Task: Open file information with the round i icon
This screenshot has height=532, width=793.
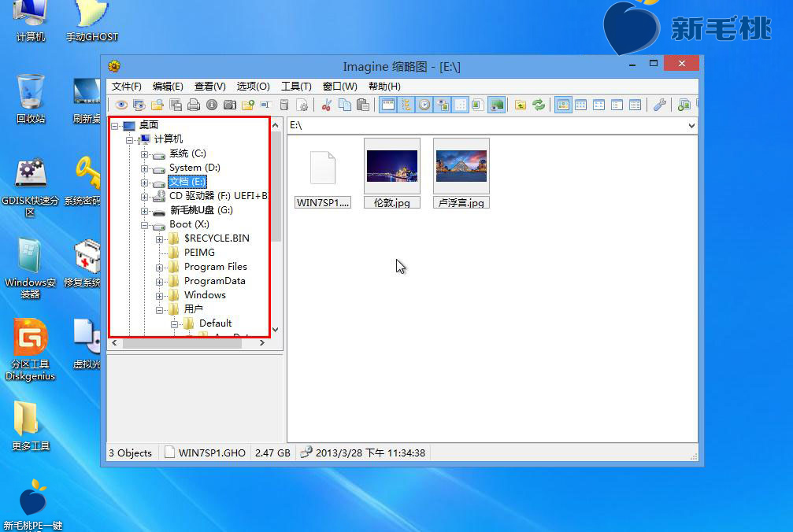Action: coord(212,105)
